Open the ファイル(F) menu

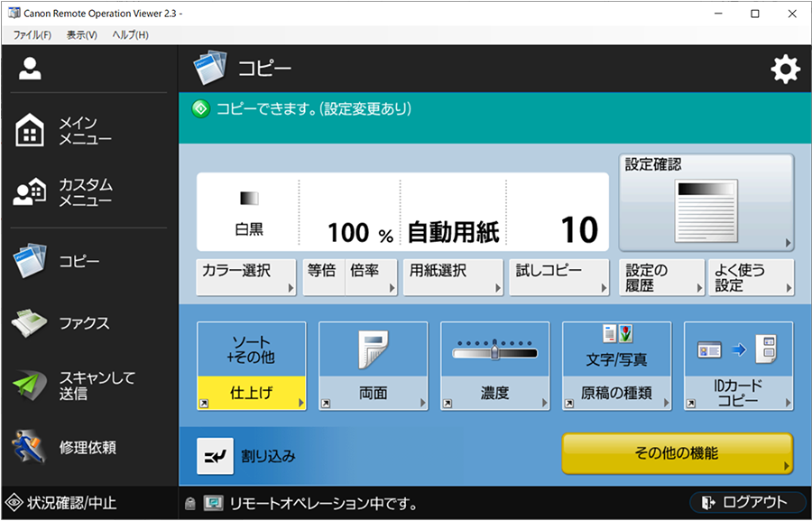click(x=32, y=34)
